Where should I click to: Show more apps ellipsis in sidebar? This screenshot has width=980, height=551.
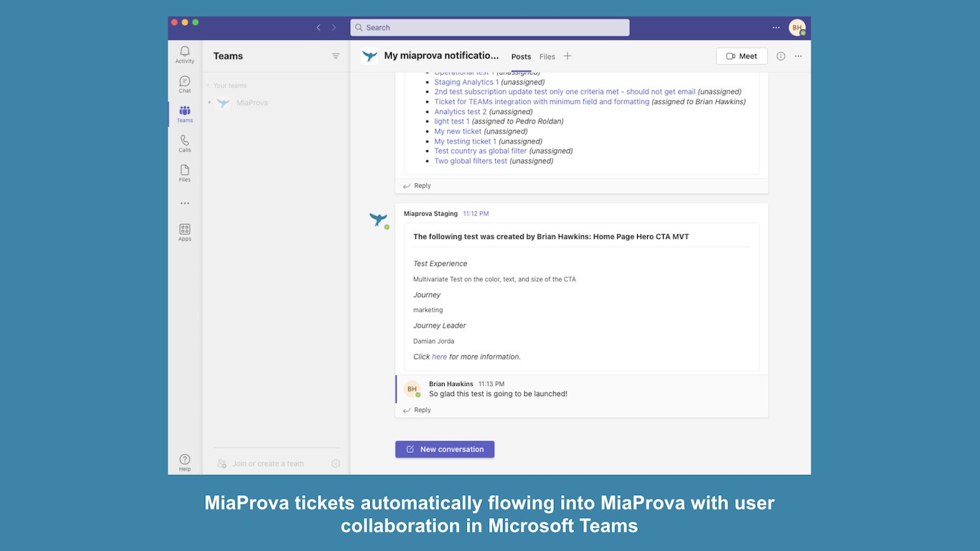[x=184, y=204]
